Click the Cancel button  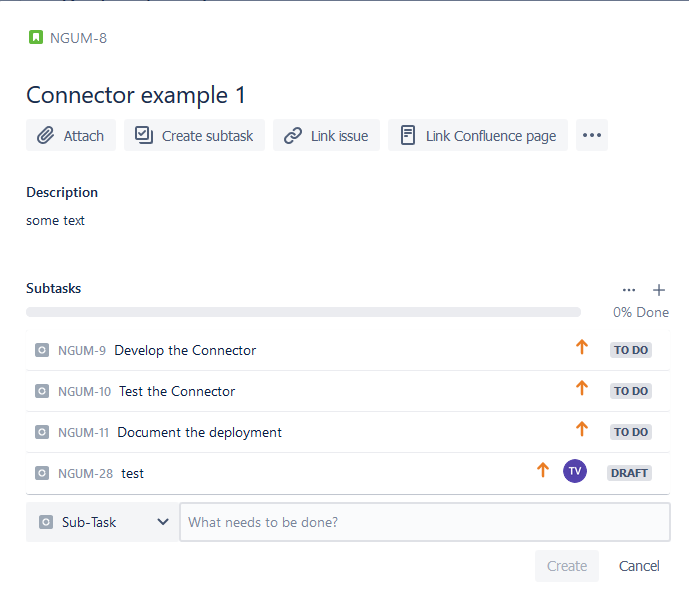point(639,566)
